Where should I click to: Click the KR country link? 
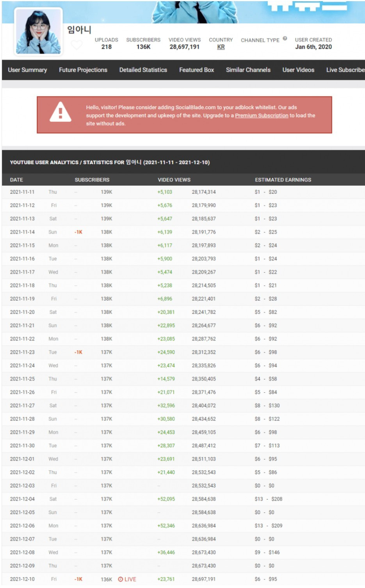[x=221, y=47]
